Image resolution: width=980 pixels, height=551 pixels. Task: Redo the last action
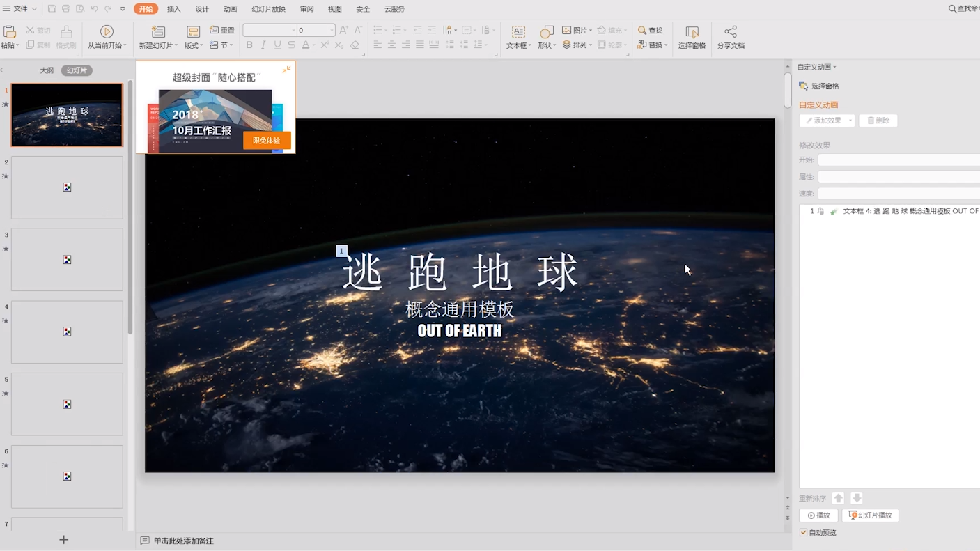pyautogui.click(x=108, y=9)
